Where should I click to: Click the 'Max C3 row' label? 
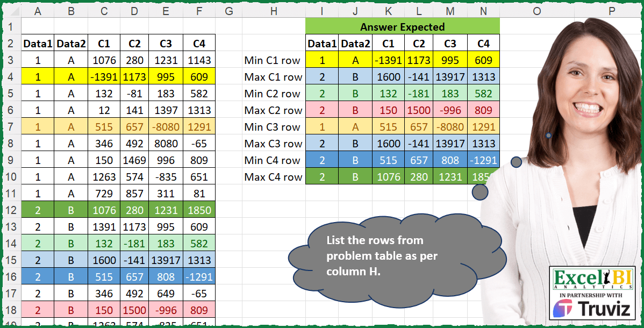click(273, 144)
